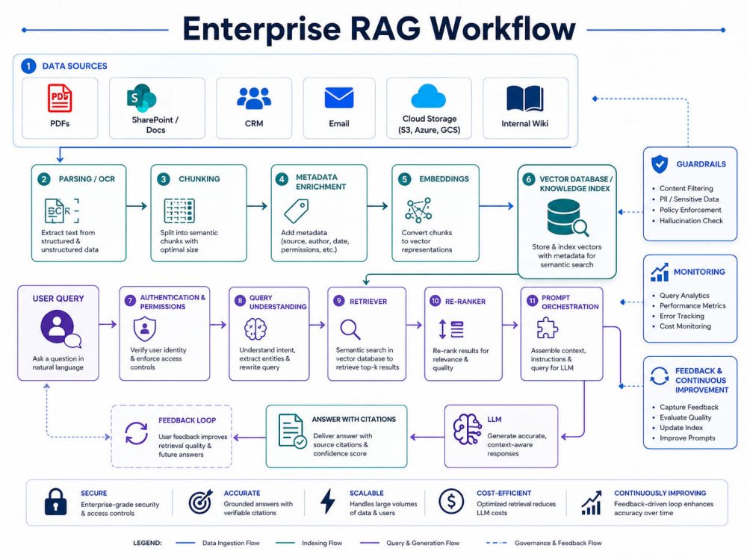Click the Cost-Efficient dollar coin icon
Screen dimensions: 747x560
(x=451, y=501)
